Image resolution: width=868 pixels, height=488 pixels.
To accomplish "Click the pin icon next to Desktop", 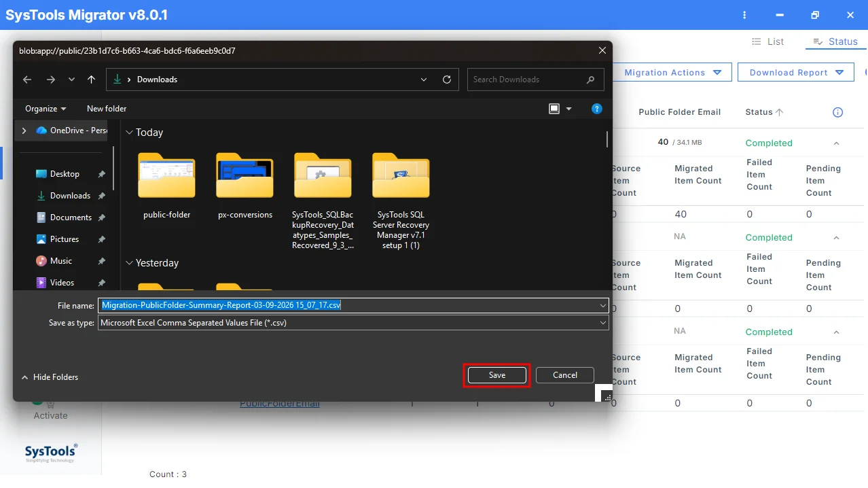I will pos(101,174).
